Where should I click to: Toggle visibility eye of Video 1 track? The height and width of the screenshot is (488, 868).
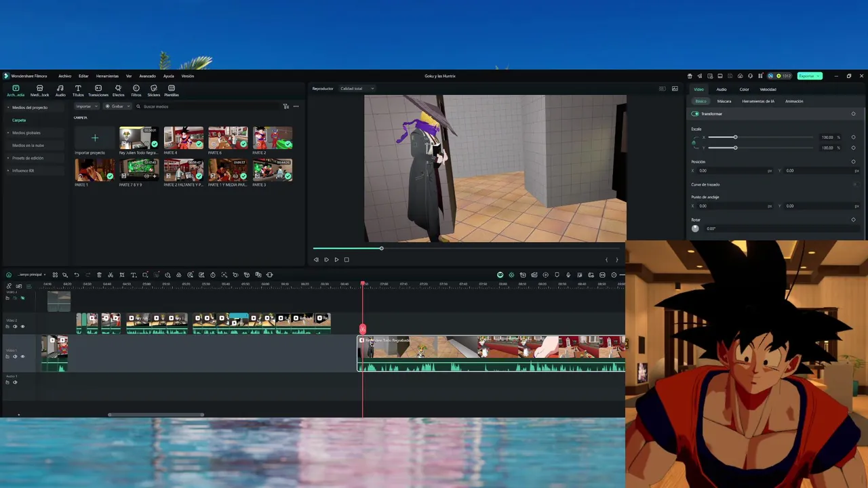point(22,357)
